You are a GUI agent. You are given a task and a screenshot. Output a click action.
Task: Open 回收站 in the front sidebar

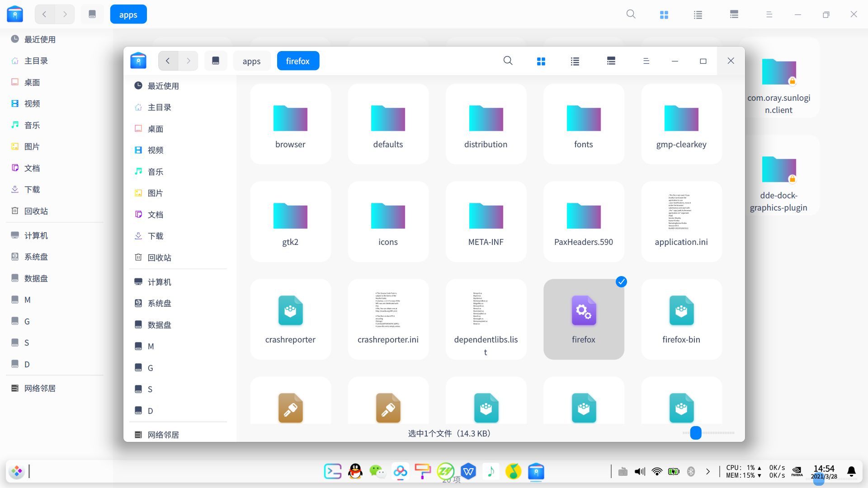tap(159, 258)
